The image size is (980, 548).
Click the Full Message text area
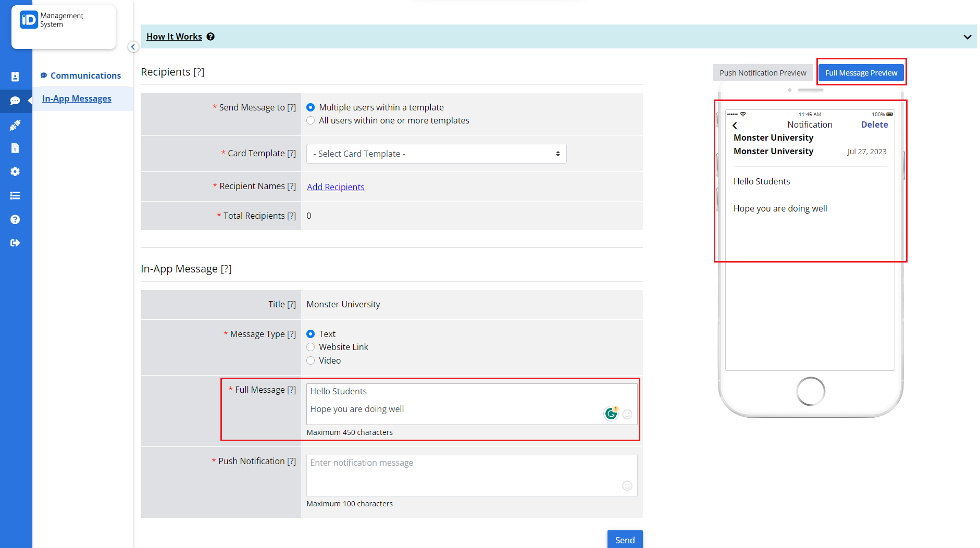click(x=472, y=404)
